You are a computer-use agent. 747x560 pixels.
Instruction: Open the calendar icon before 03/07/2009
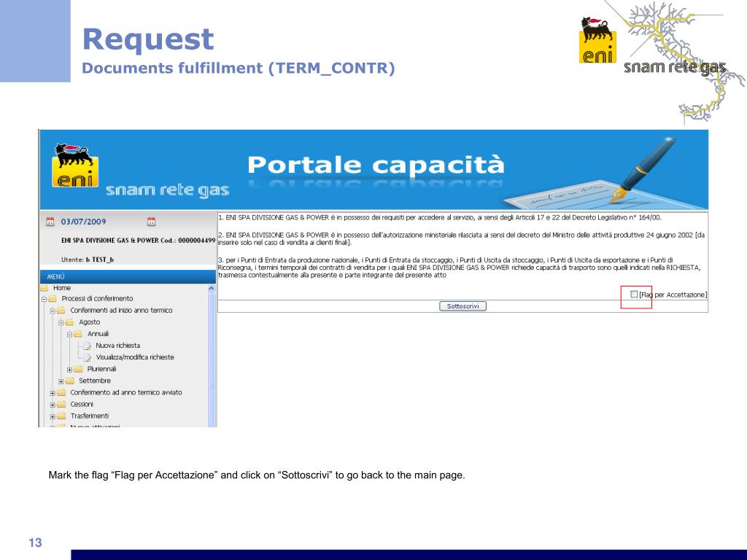pos(50,222)
